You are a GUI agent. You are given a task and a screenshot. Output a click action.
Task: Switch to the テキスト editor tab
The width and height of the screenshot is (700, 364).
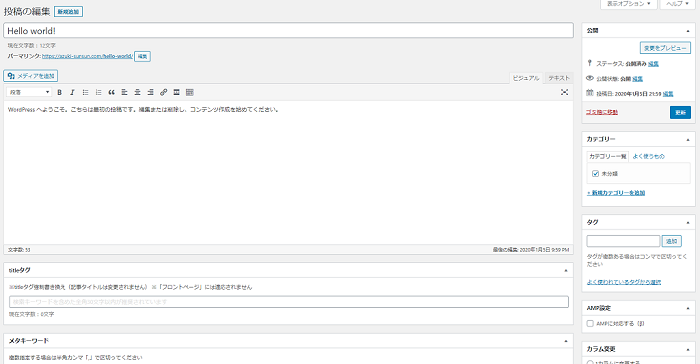pos(559,78)
